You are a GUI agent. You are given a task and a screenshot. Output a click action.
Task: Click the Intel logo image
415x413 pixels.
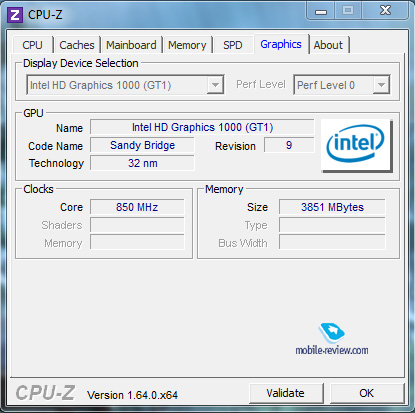pyautogui.click(x=356, y=146)
